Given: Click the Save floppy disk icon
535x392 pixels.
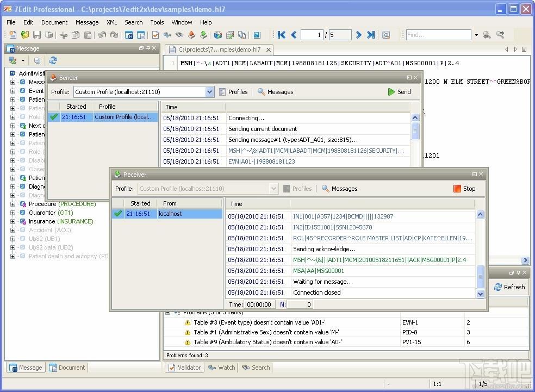Looking at the screenshot, I should point(37,35).
